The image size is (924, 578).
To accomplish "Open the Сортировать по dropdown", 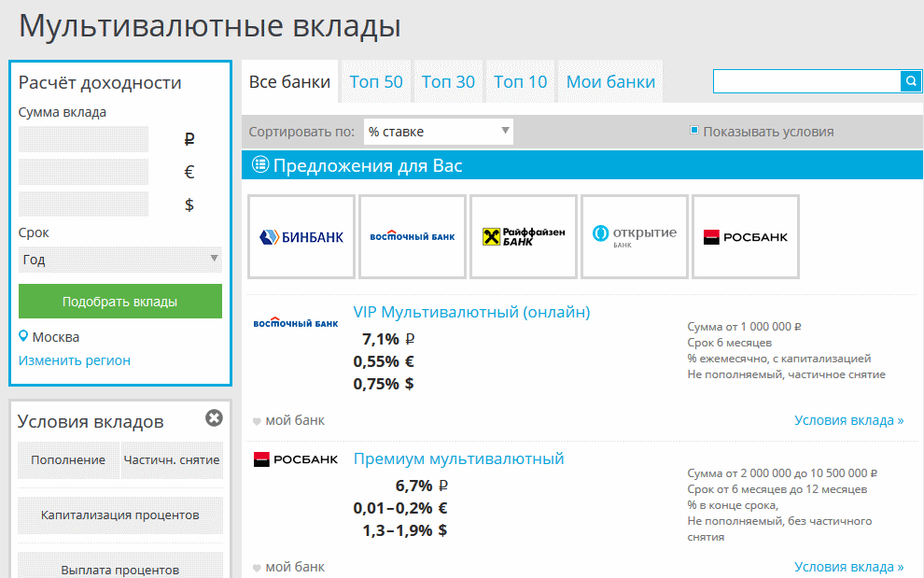I will (438, 132).
